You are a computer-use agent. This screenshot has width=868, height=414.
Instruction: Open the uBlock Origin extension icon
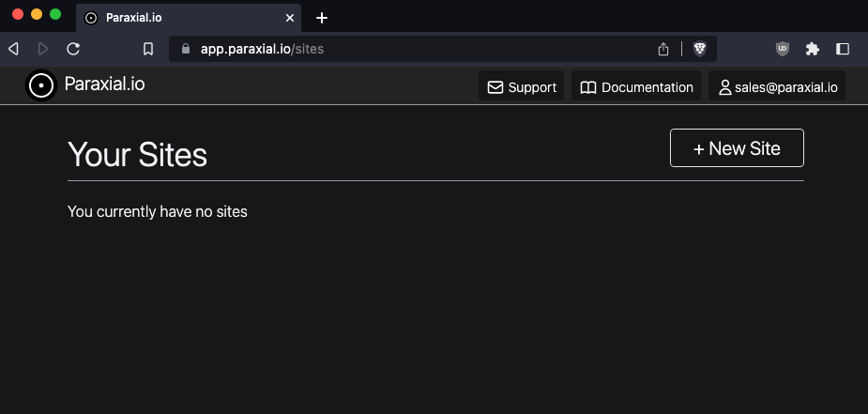click(x=783, y=49)
